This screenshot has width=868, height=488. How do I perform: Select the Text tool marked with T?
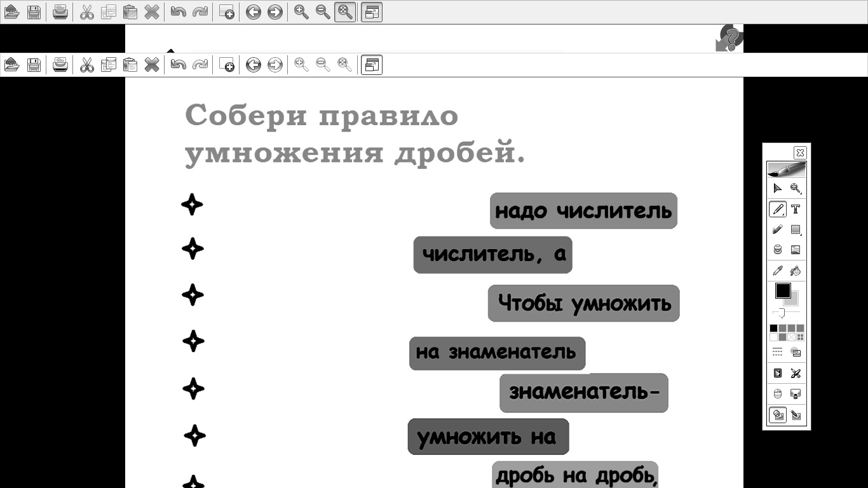[x=796, y=209]
